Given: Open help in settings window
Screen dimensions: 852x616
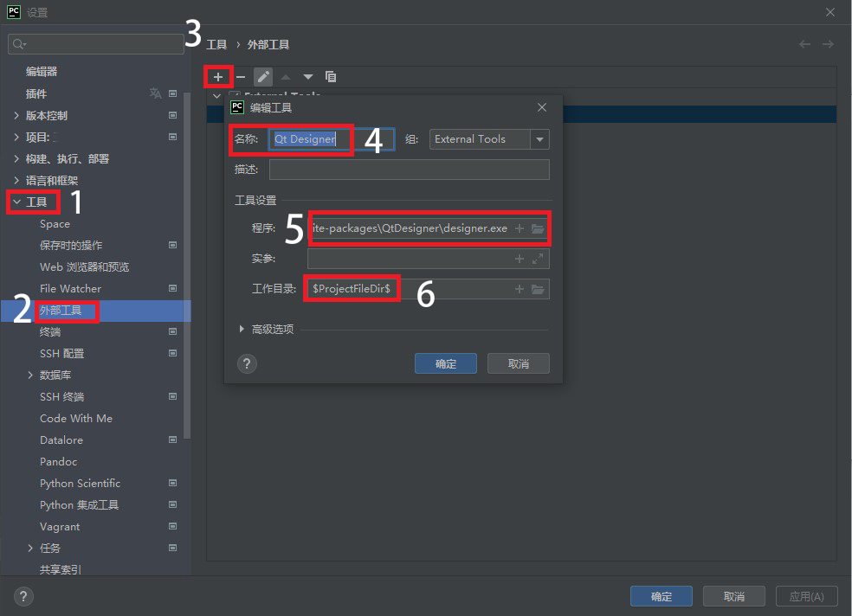Looking at the screenshot, I should click(23, 596).
